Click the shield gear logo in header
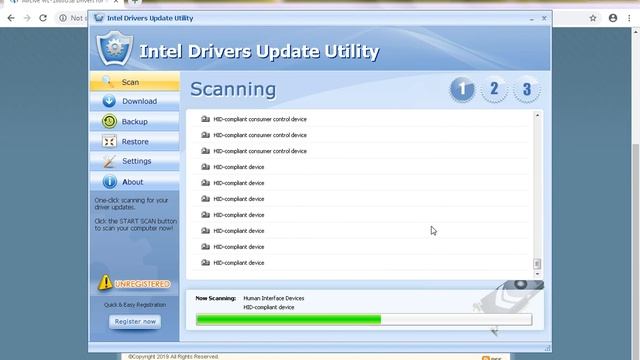Viewport: 640px width, 360px height. coord(115,48)
